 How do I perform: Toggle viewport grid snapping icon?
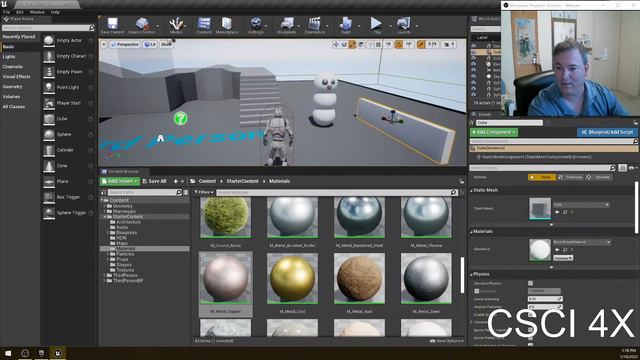pyautogui.click(x=378, y=44)
